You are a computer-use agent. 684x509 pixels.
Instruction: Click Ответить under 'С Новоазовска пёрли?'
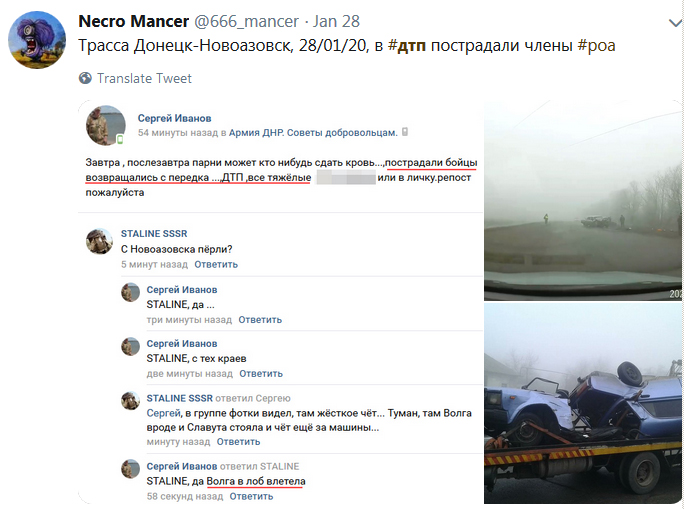[216, 264]
